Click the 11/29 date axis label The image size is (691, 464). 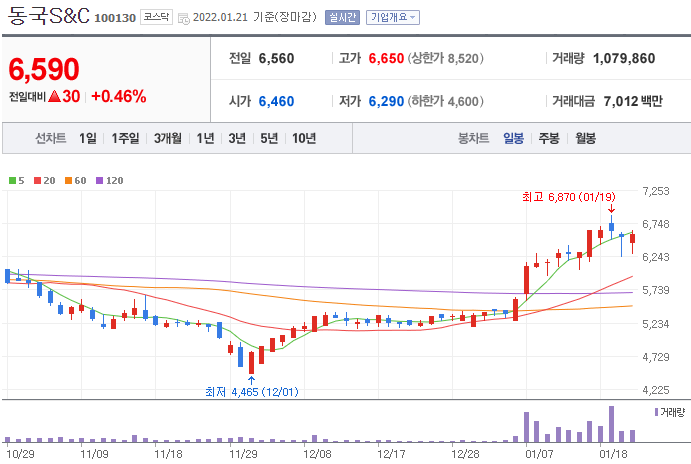coord(243,454)
